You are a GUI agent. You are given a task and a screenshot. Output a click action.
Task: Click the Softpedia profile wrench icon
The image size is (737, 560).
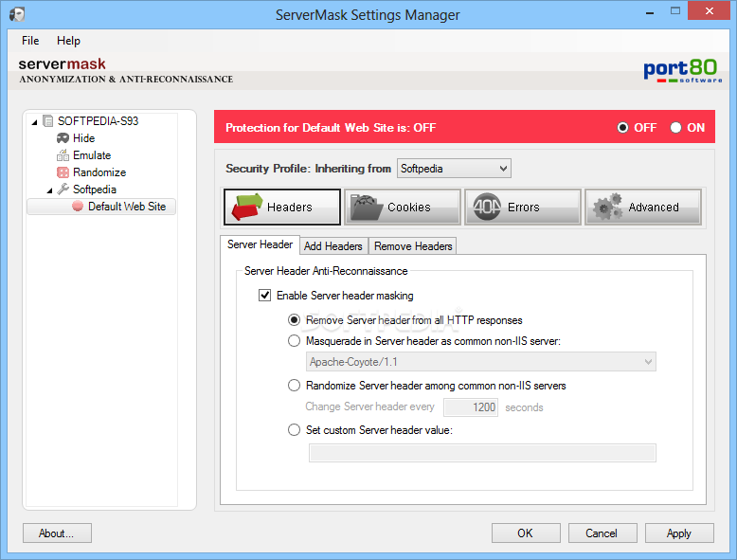pyautogui.click(x=63, y=189)
